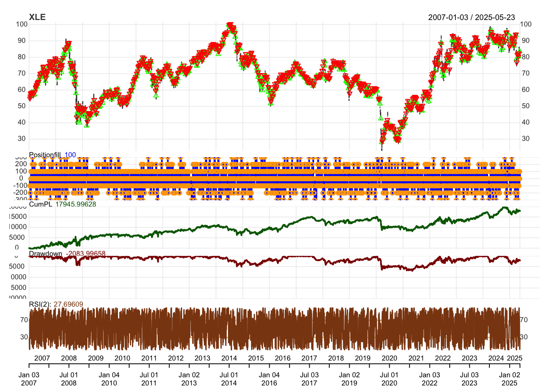Click the Drawdown panel label
This screenshot has height=392, width=549.
pos(46,254)
